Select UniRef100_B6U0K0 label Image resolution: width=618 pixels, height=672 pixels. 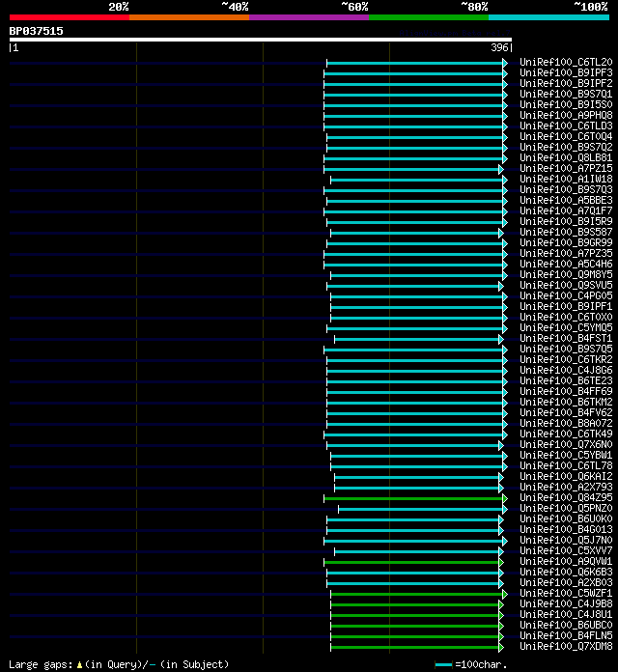click(x=566, y=519)
